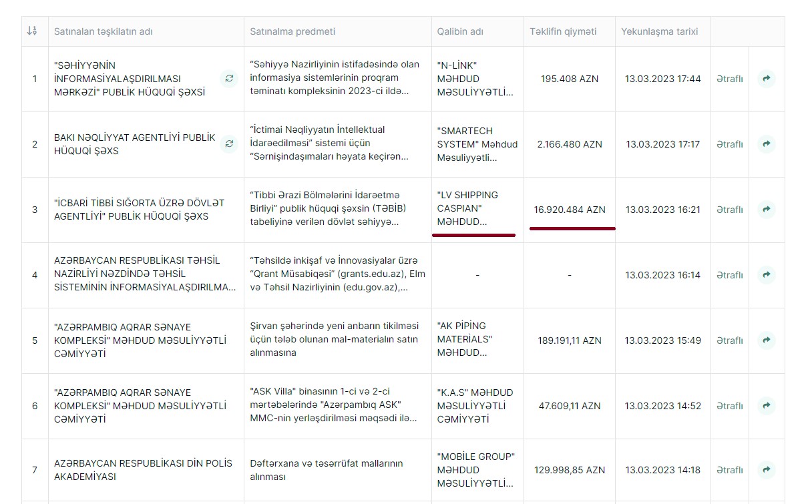
Task: Click refresh icon beside Bakı Nəqliyyat Agentliyi
Action: (229, 144)
